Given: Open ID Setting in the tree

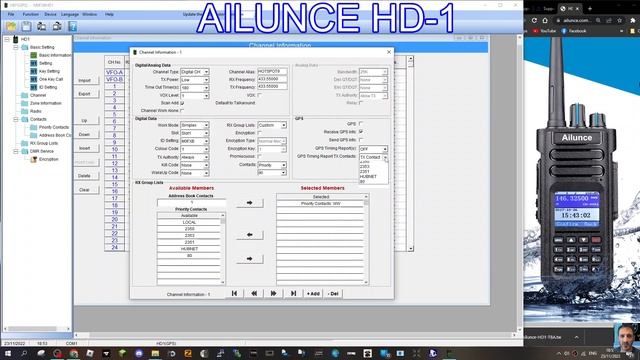Looking at the screenshot, I should [48, 87].
